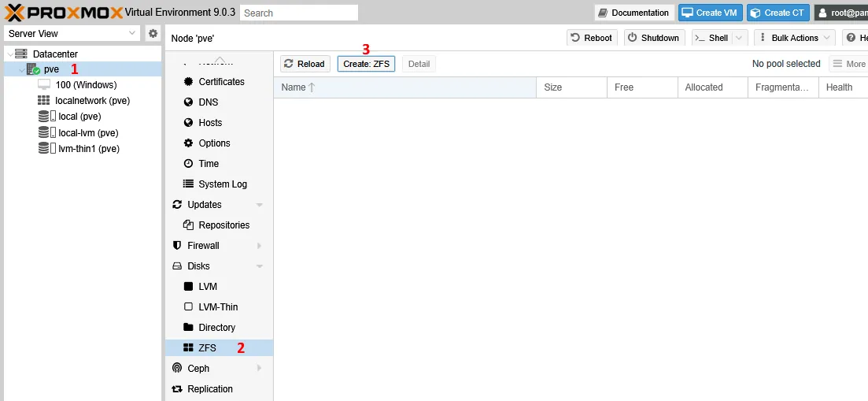The width and height of the screenshot is (868, 401).
Task: Click the Directory folder icon
Action: [188, 327]
